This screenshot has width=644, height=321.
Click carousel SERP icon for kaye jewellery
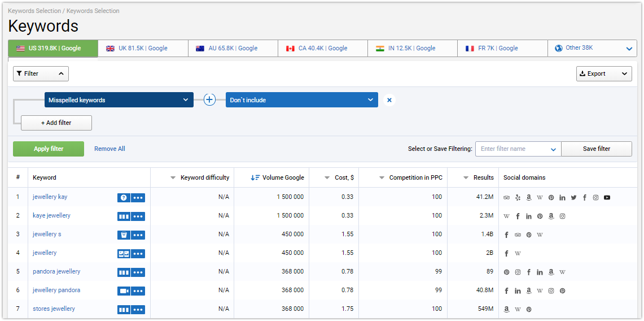coord(124,216)
